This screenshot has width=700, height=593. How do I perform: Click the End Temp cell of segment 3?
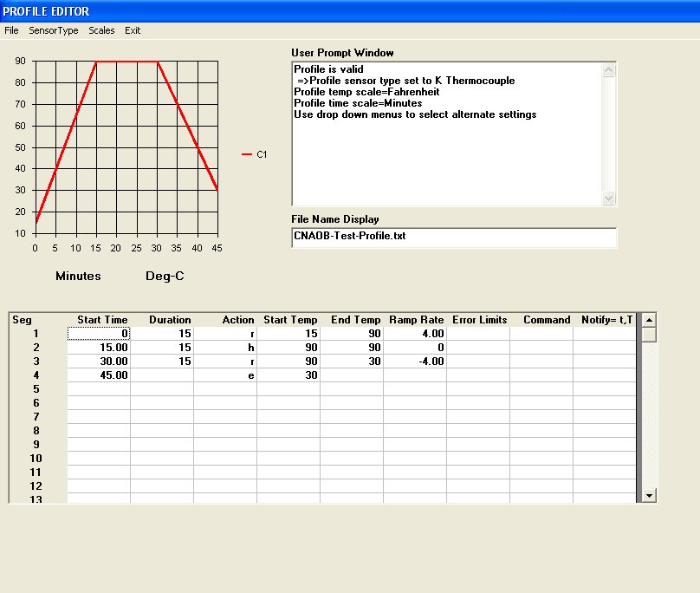[x=352, y=362]
